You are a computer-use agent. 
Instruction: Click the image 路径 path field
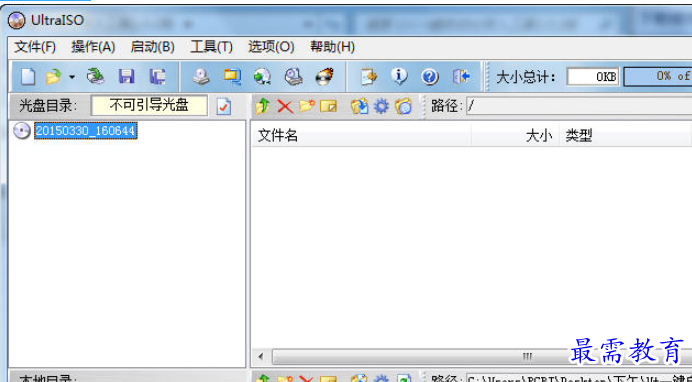tap(579, 106)
